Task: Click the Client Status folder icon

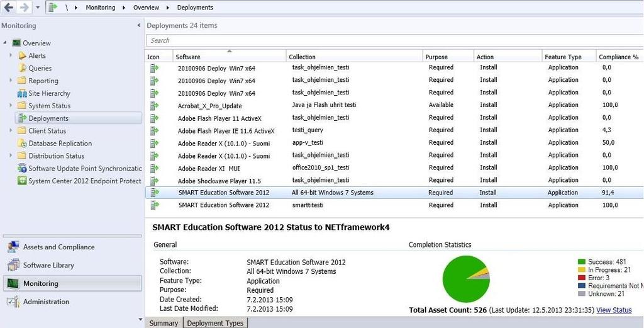Action: (22, 131)
